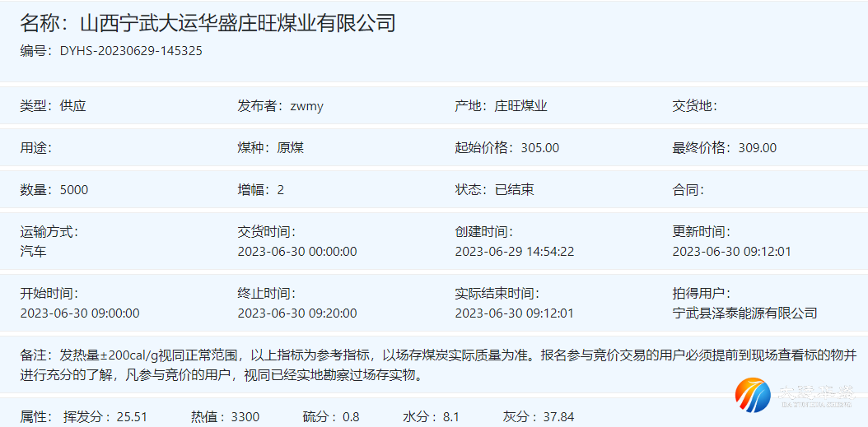Select the update time value under 更新时间
Image resolution: width=868 pixels, height=427 pixels.
point(731,252)
